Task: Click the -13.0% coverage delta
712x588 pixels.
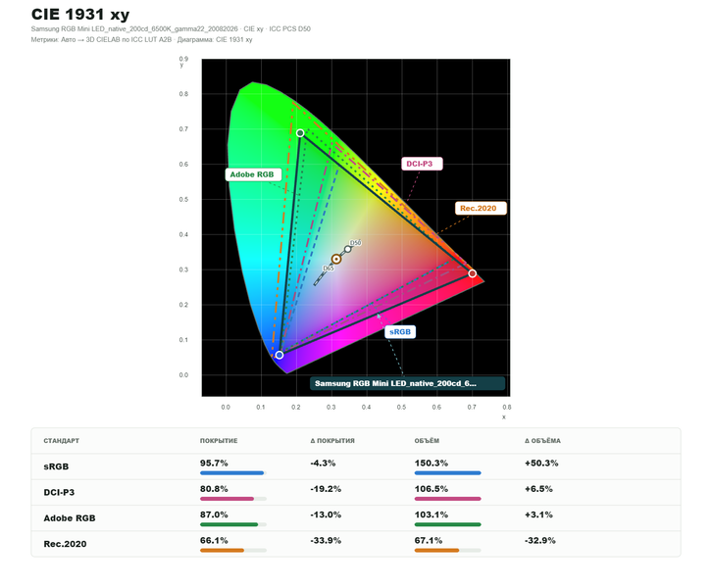Action: [x=326, y=514]
